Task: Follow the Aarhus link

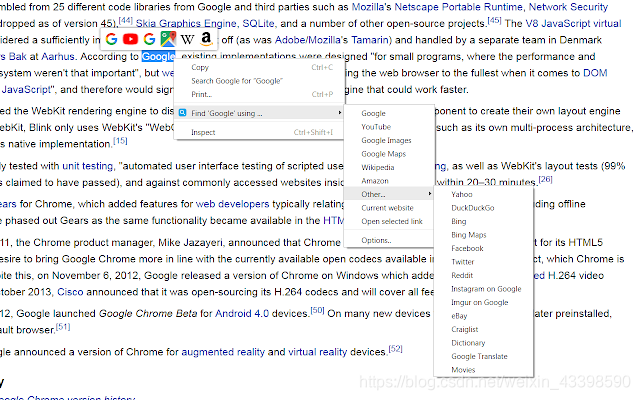Action: tap(58, 56)
